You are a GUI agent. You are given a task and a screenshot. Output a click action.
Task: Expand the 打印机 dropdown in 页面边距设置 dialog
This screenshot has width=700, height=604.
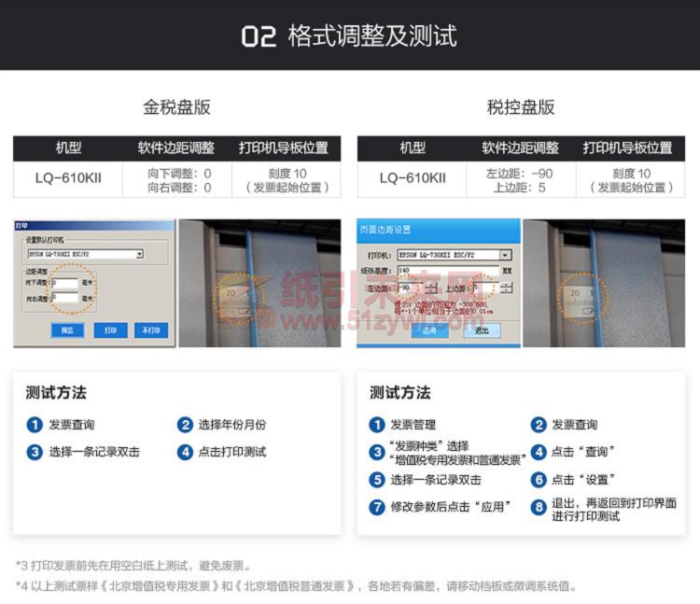pos(505,254)
